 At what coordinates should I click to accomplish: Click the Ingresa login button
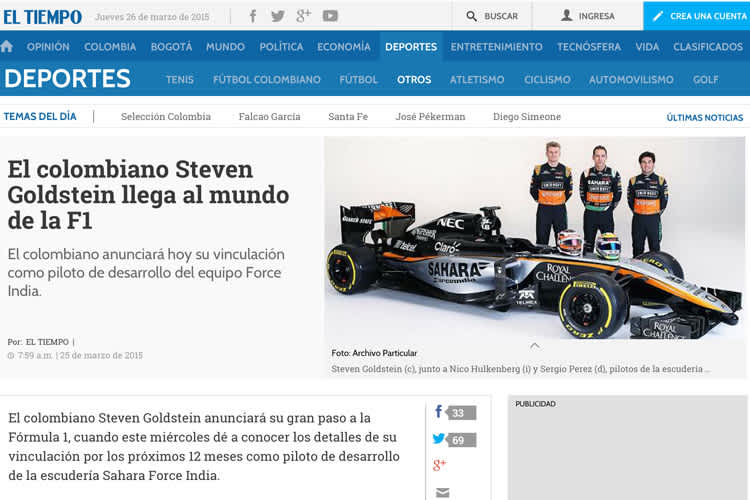click(x=587, y=16)
